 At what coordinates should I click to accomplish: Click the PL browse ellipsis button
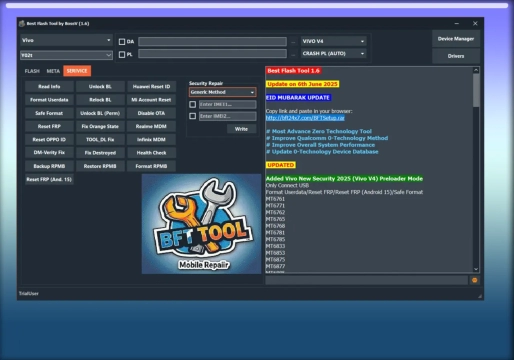point(293,54)
